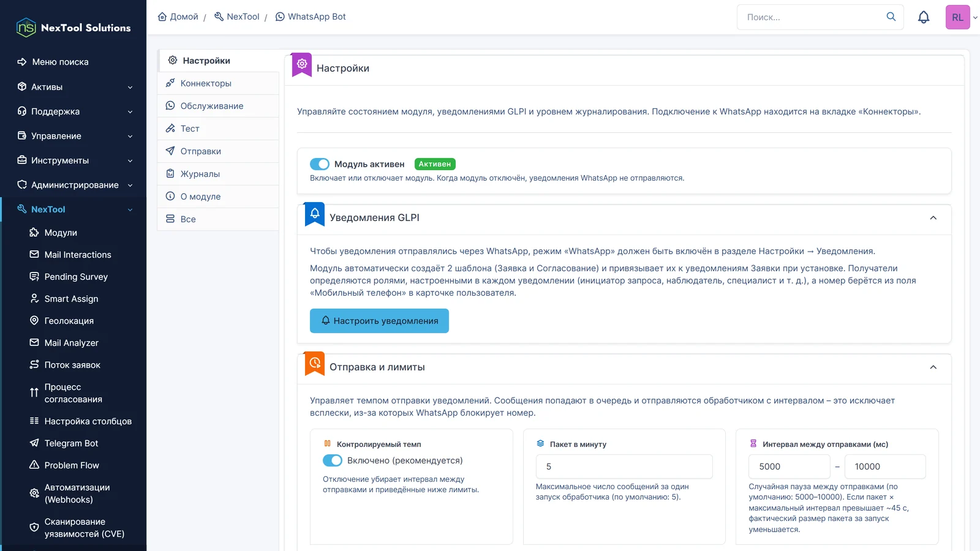Switch to the О модуле tab
The height and width of the screenshot is (551, 980).
218,197
